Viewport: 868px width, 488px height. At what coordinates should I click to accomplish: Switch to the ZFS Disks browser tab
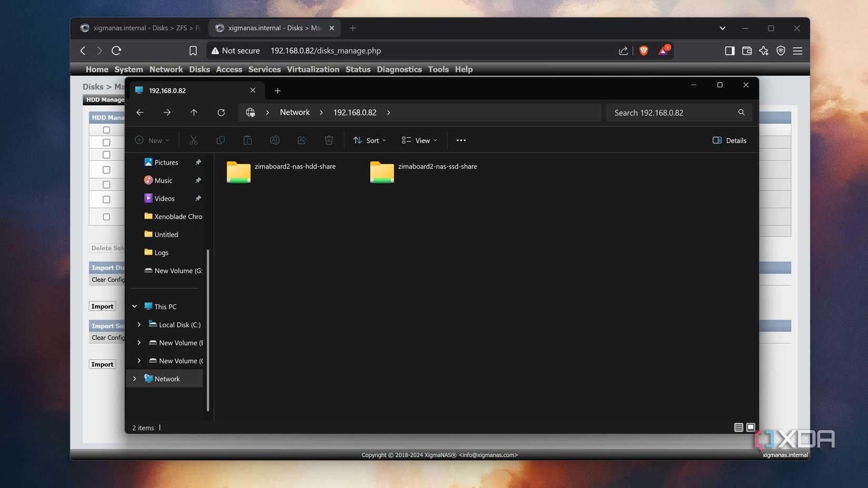[140, 28]
